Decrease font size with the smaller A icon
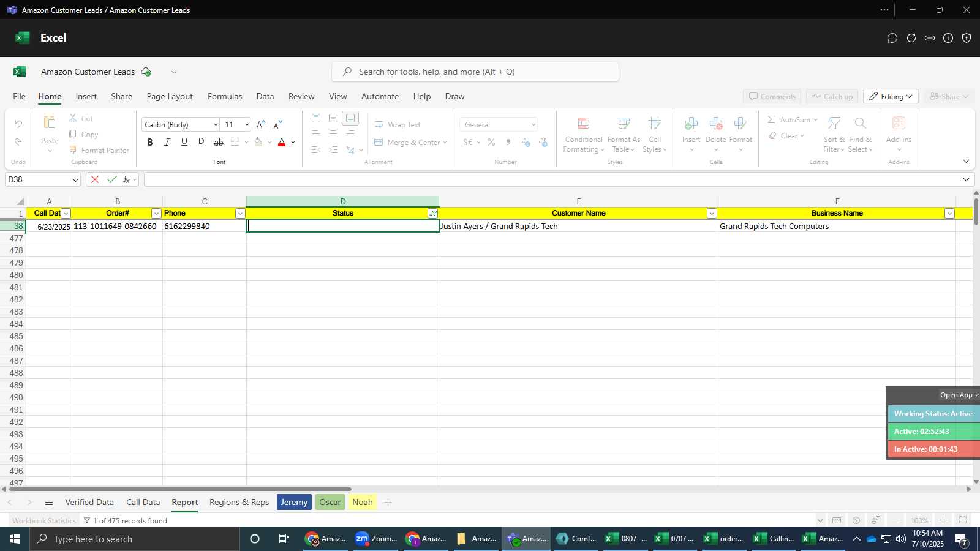 coord(277,124)
